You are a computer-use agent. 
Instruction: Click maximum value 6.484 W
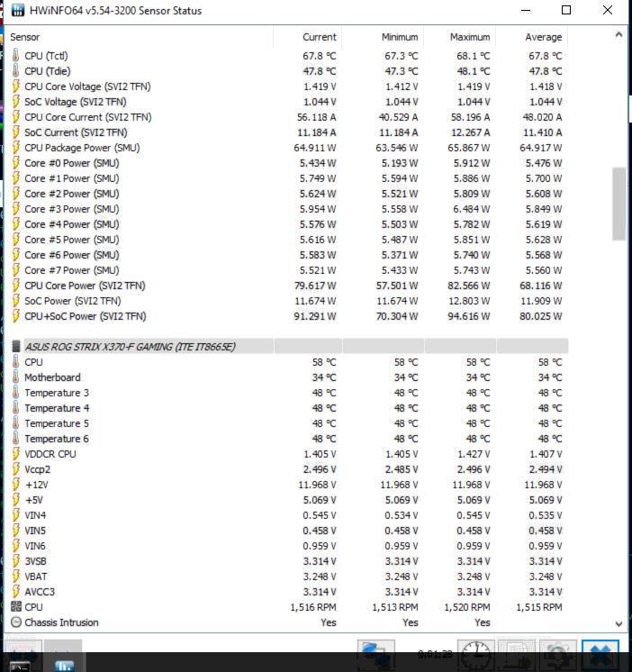[x=472, y=209]
